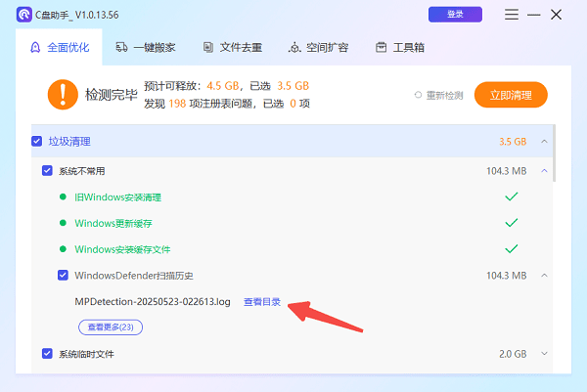Toggle the WindowsDefender扫描历史 checkbox
Image resolution: width=587 pixels, height=392 pixels.
pyautogui.click(x=63, y=276)
